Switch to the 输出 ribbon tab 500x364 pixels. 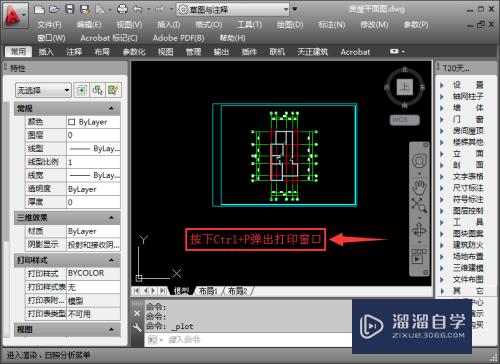tap(221, 52)
